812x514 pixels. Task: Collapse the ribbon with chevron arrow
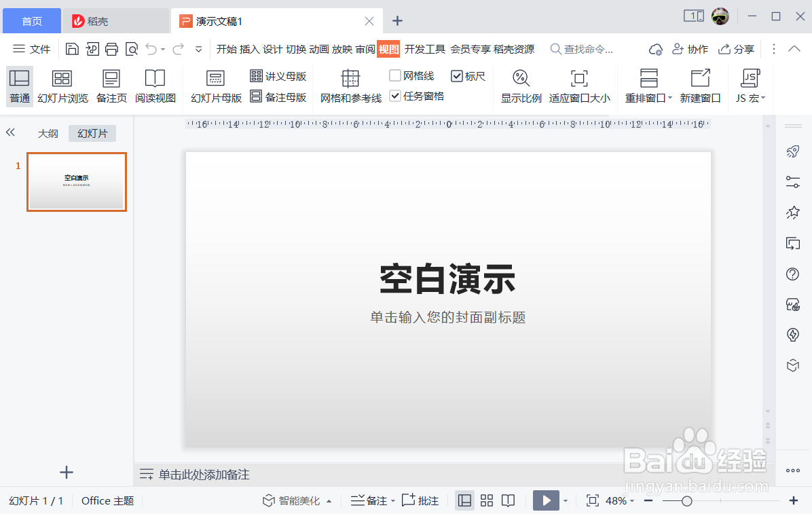[x=794, y=49]
